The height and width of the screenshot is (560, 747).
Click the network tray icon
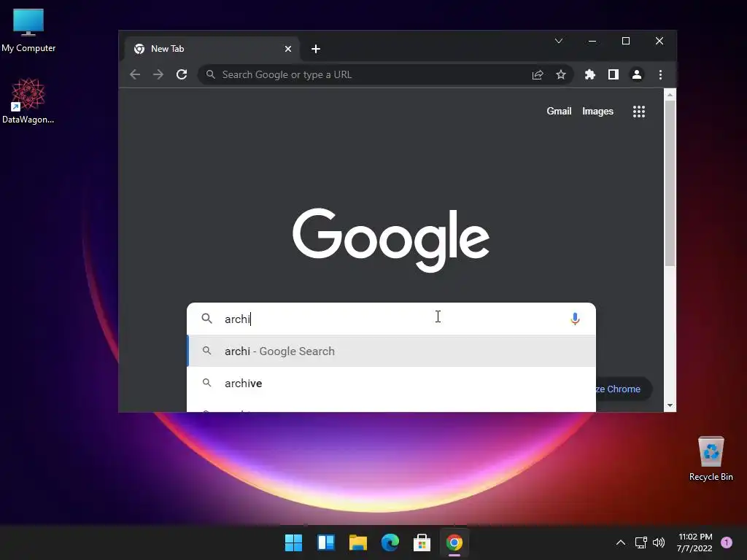[640, 542]
